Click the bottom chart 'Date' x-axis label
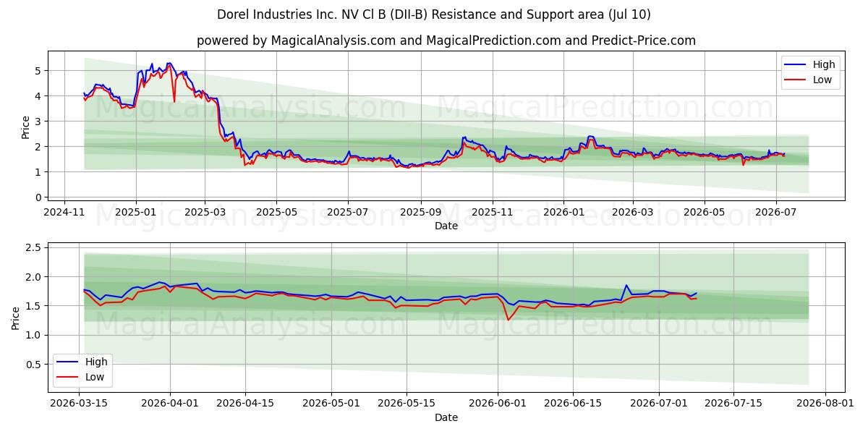The width and height of the screenshot is (868, 434). point(446,417)
